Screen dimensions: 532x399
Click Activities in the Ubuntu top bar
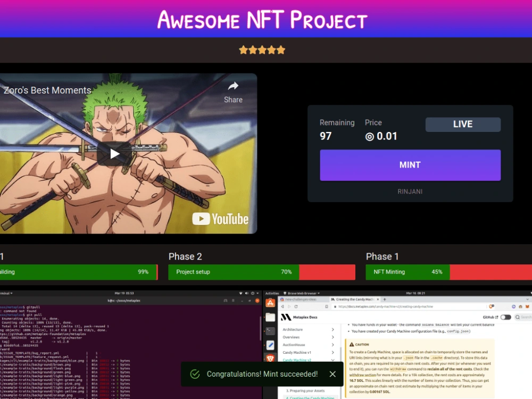point(272,293)
